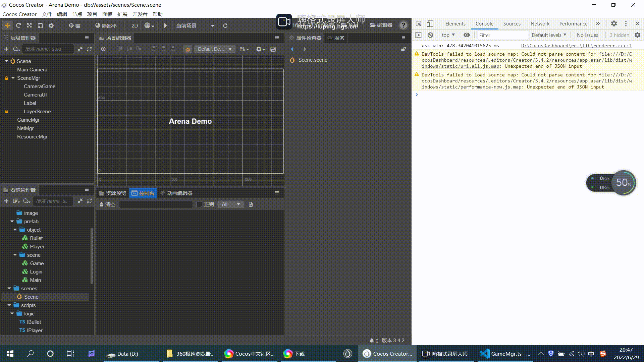644x362 pixels.
Task: Toggle the 2D view mode
Action: tap(135, 25)
